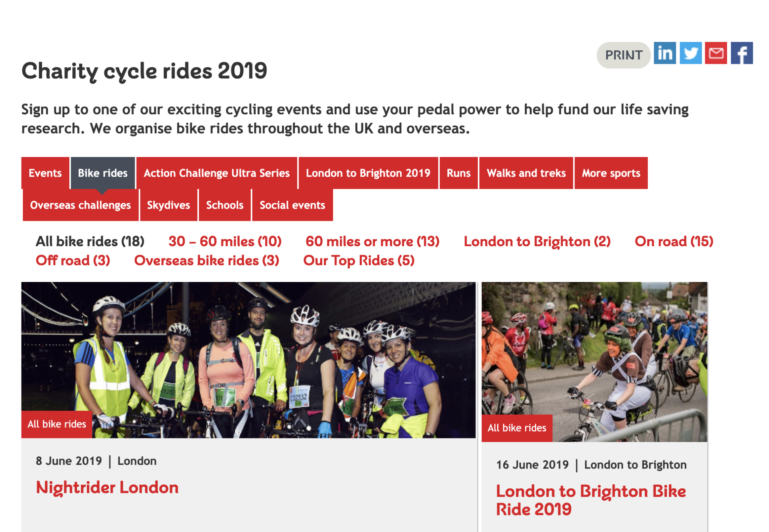
Task: Filter by 30 – 60 miles rides
Action: click(x=225, y=242)
